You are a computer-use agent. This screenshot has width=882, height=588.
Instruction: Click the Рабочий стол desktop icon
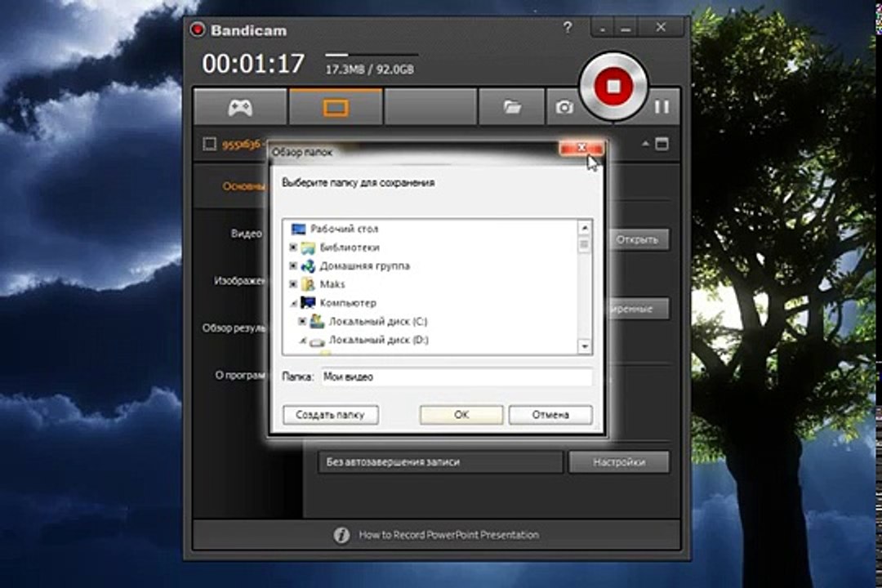point(298,229)
